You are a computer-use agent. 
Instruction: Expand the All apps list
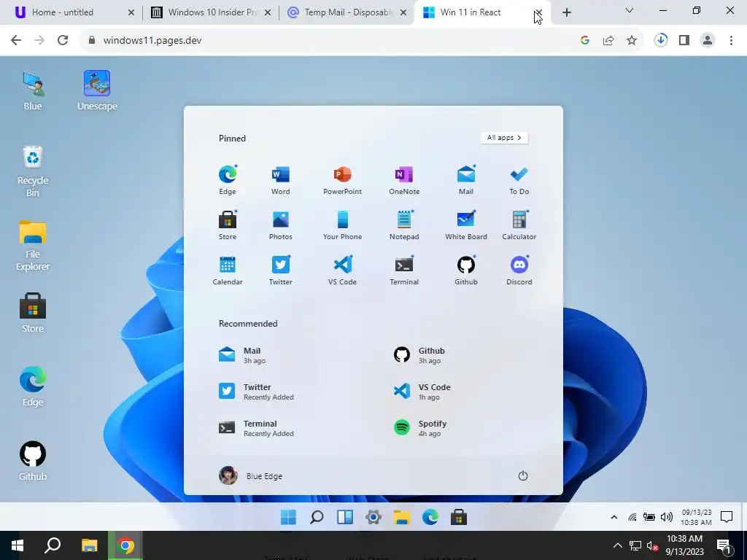click(x=505, y=138)
